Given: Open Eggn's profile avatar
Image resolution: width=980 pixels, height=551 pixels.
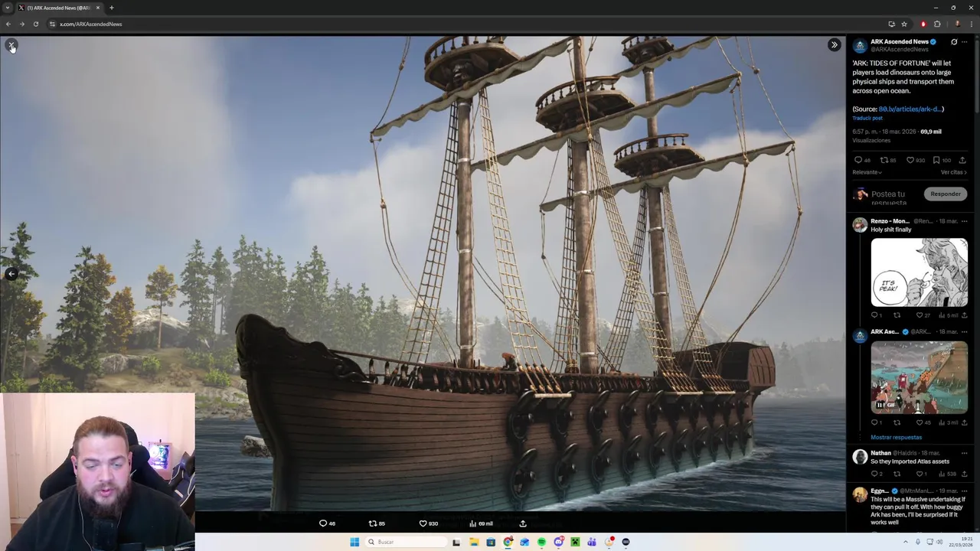Looking at the screenshot, I should [x=860, y=494].
